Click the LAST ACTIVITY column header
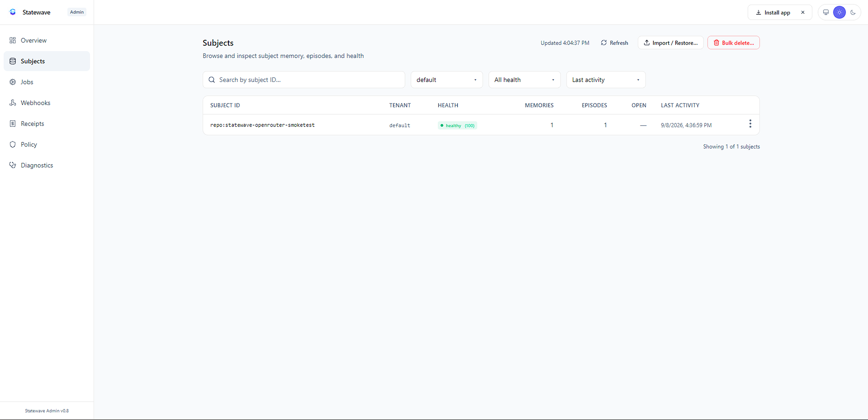Image resolution: width=868 pixels, height=420 pixels. point(680,105)
